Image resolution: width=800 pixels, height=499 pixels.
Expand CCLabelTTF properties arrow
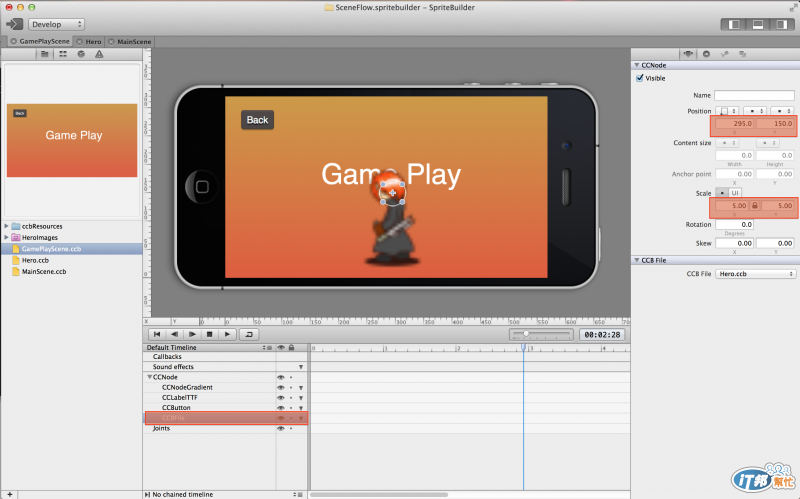[x=301, y=398]
